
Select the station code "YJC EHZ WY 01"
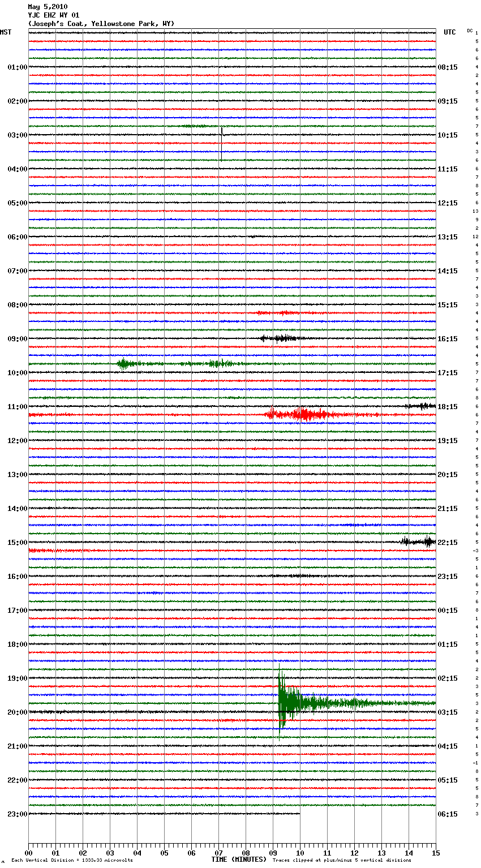(54, 15)
